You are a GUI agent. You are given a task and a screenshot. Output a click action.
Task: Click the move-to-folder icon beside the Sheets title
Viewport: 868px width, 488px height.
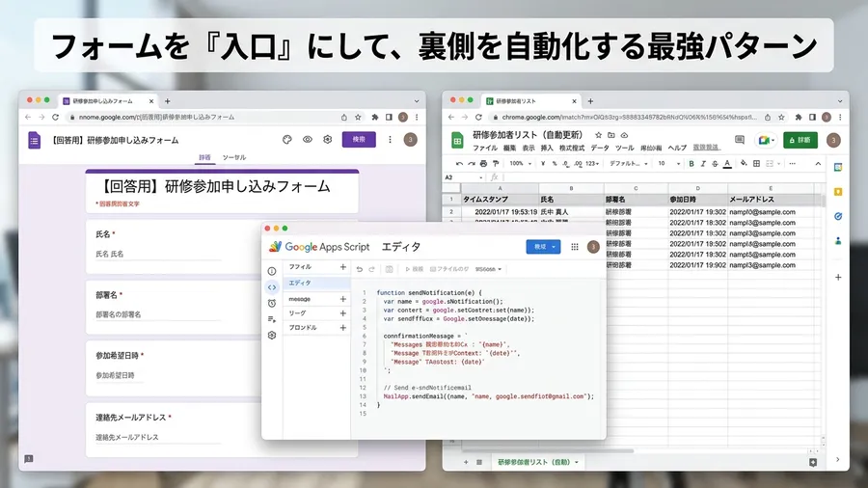611,135
